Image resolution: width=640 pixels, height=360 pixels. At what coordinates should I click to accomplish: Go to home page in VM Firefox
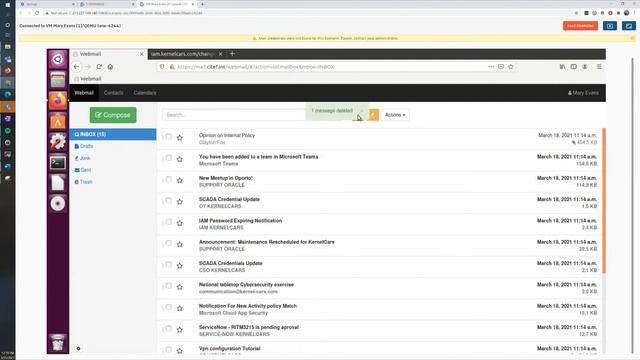pyautogui.click(x=110, y=67)
